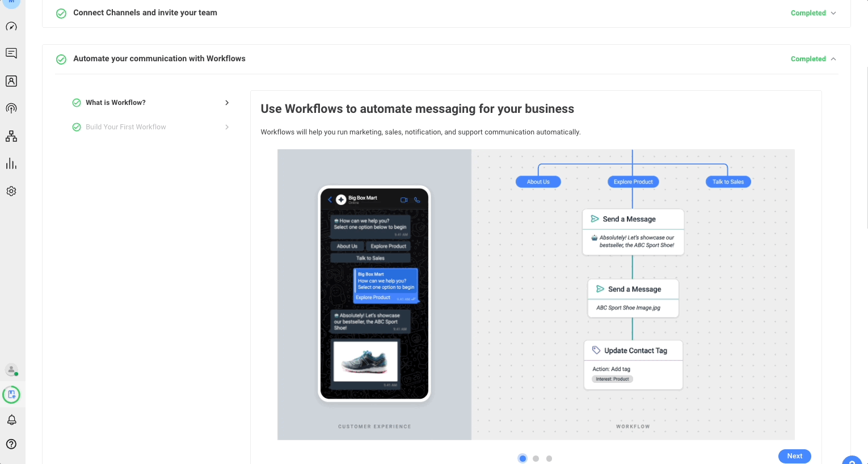Image resolution: width=868 pixels, height=464 pixels.
Task: Expand the Connect Channels and invite your team section
Action: tap(833, 12)
